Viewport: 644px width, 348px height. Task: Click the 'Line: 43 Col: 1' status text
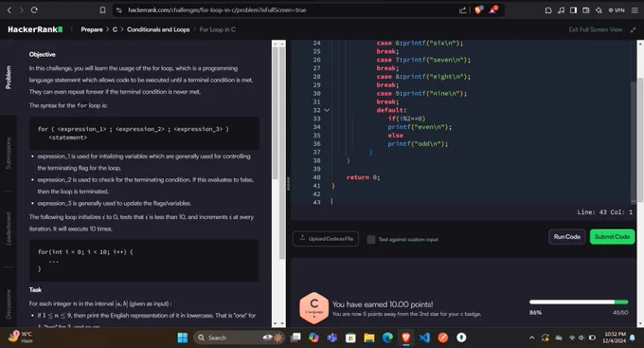click(604, 212)
